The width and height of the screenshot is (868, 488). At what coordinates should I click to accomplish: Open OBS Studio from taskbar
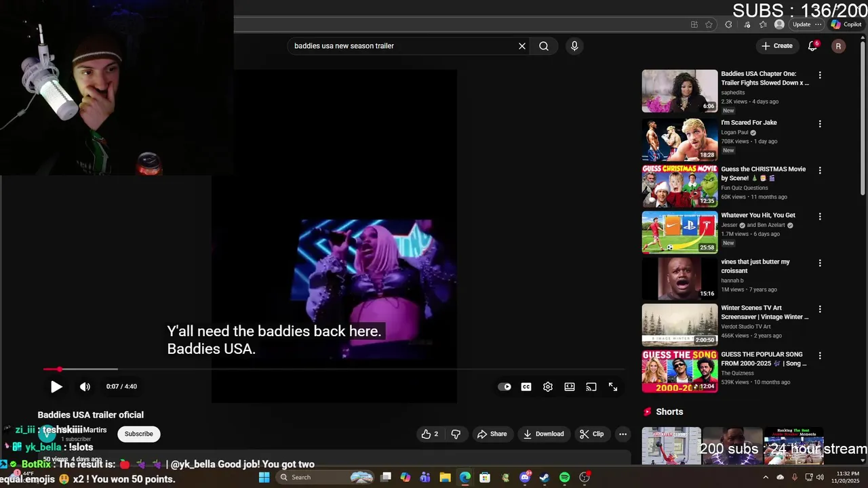click(585, 477)
